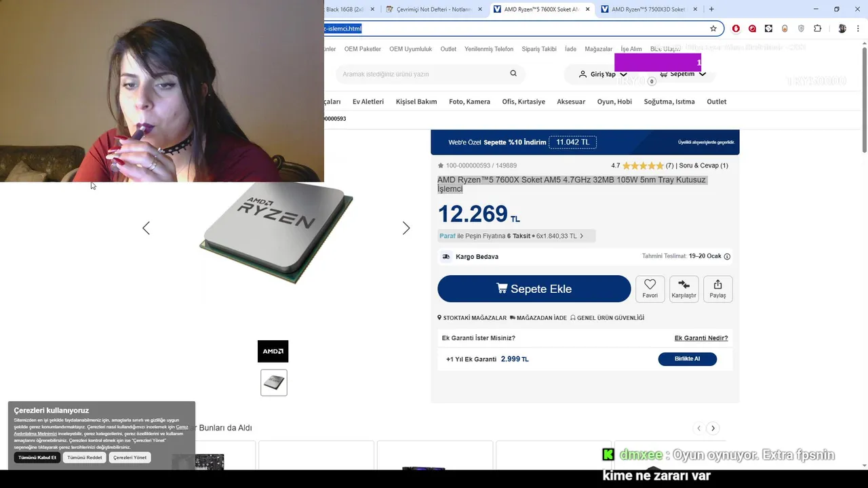Close the Black 16GB tab
The height and width of the screenshot is (488, 868).
372,9
